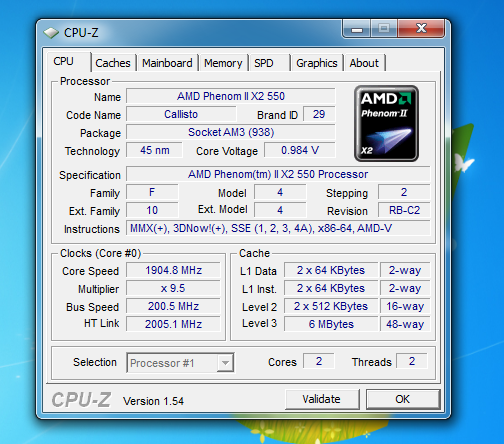
Task: Click the Version 1.54 label
Action: [153, 401]
